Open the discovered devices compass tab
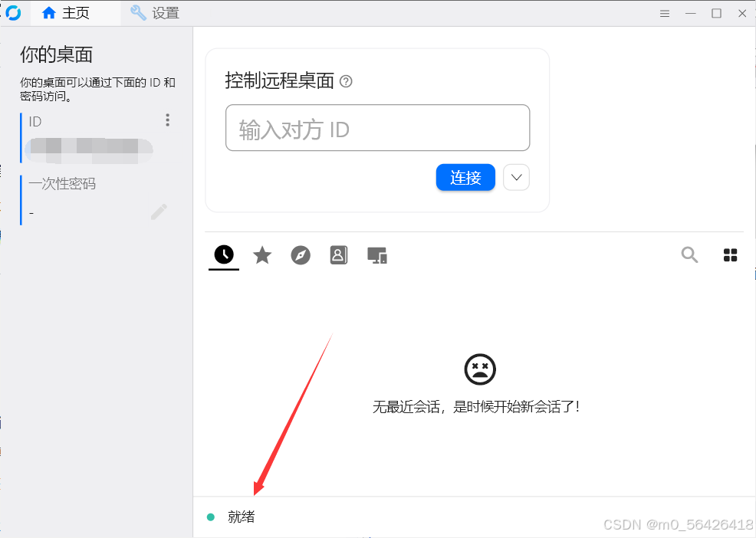This screenshot has height=538, width=756. (301, 255)
